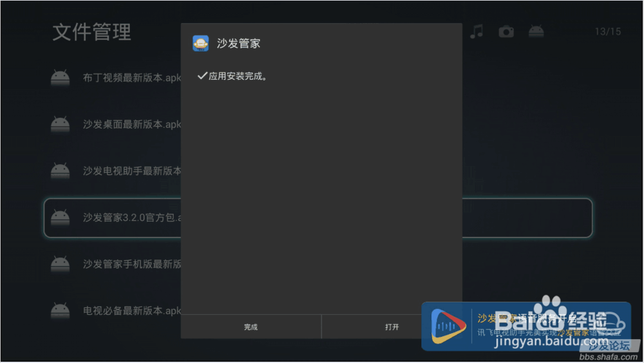Viewport: 644px width, 363px height.
Task: Open the camera/photos category icon
Action: click(x=506, y=32)
